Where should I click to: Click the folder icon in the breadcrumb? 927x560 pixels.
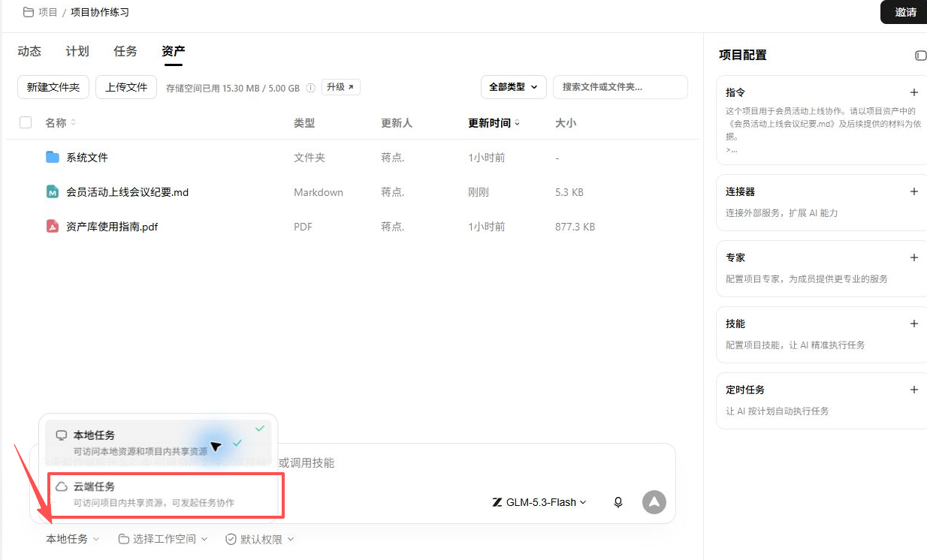[29, 12]
